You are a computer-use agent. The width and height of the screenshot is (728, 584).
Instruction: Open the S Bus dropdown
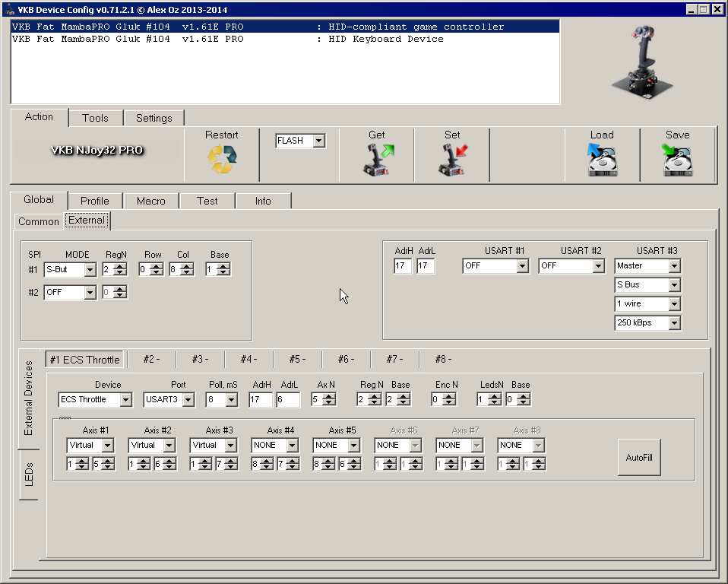[675, 285]
